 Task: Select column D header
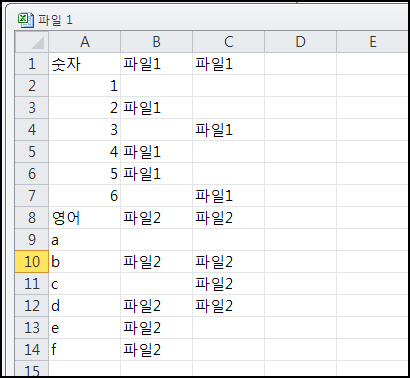300,42
